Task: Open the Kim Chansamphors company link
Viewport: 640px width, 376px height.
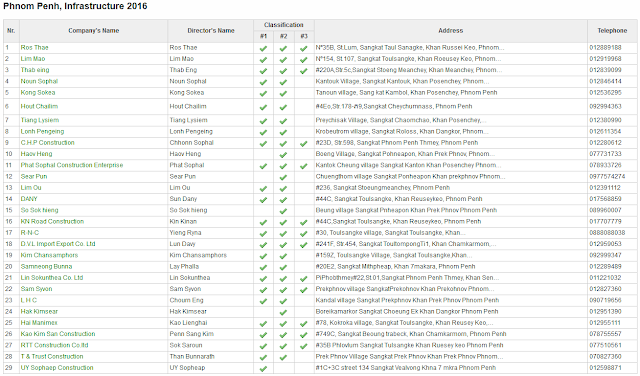Action: 49,255
